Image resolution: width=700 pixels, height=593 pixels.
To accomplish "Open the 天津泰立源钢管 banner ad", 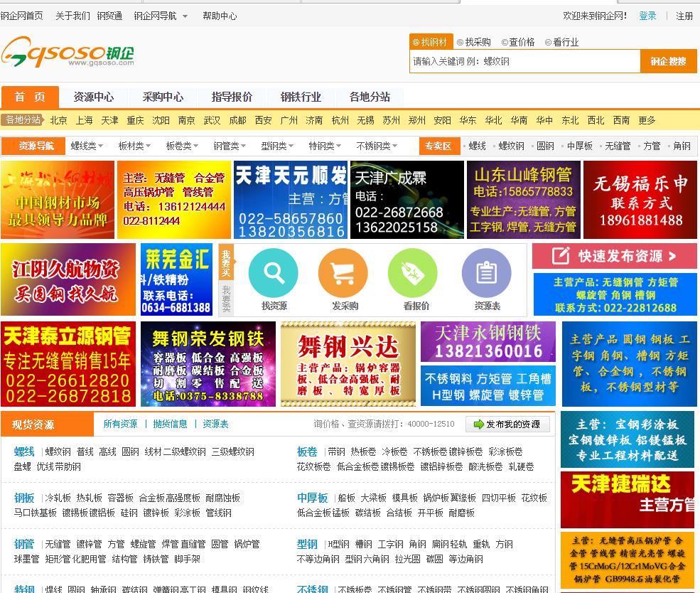I will [68, 364].
